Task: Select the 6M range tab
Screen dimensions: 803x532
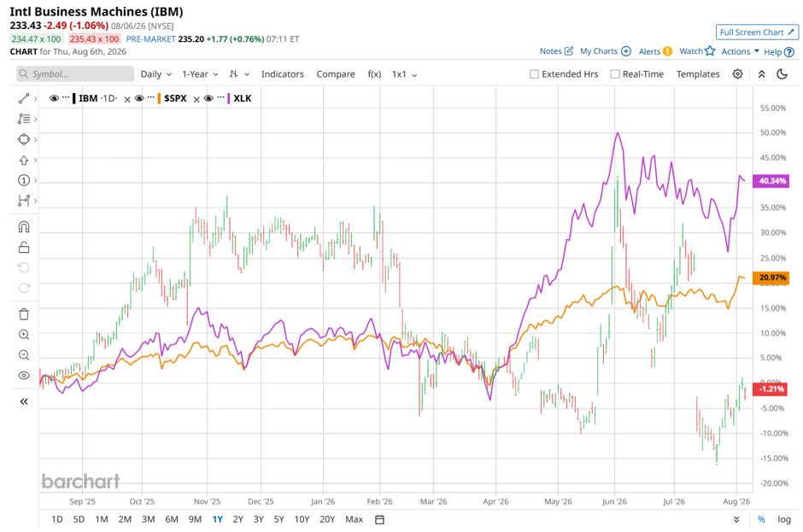Action: (x=172, y=519)
